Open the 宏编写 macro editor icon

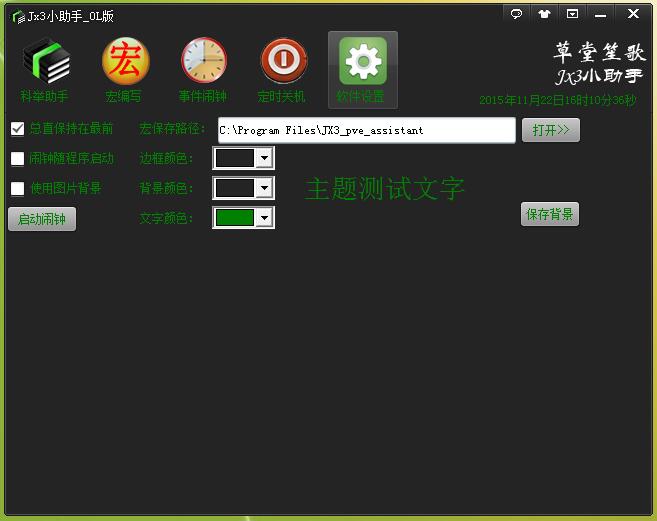(x=125, y=62)
